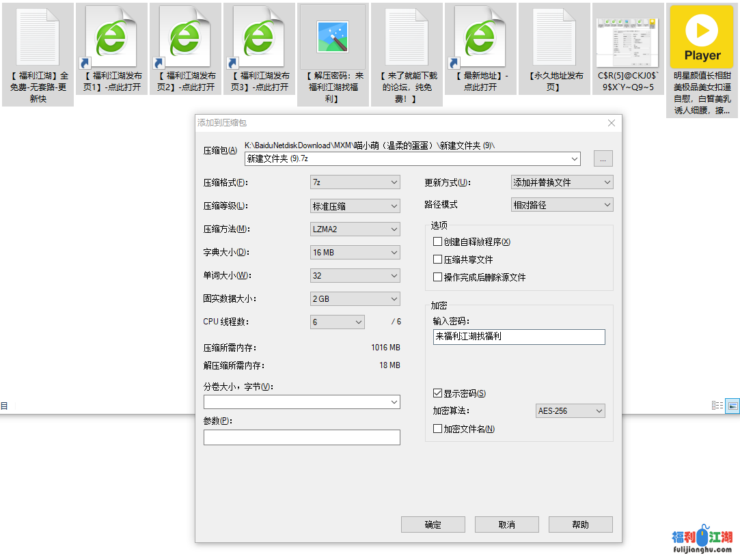Open the AES-256 encryption algorithm dropdown
740x560 pixels.
point(571,411)
